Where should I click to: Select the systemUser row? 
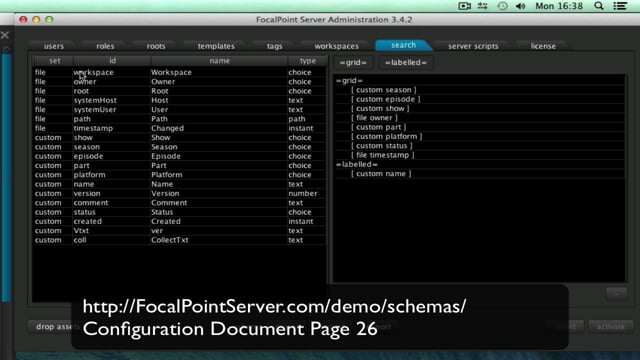[x=180, y=110]
